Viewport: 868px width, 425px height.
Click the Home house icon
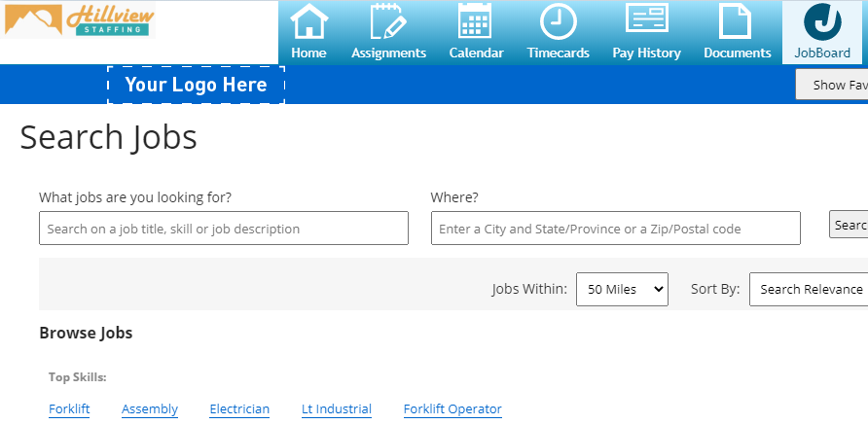click(x=308, y=21)
